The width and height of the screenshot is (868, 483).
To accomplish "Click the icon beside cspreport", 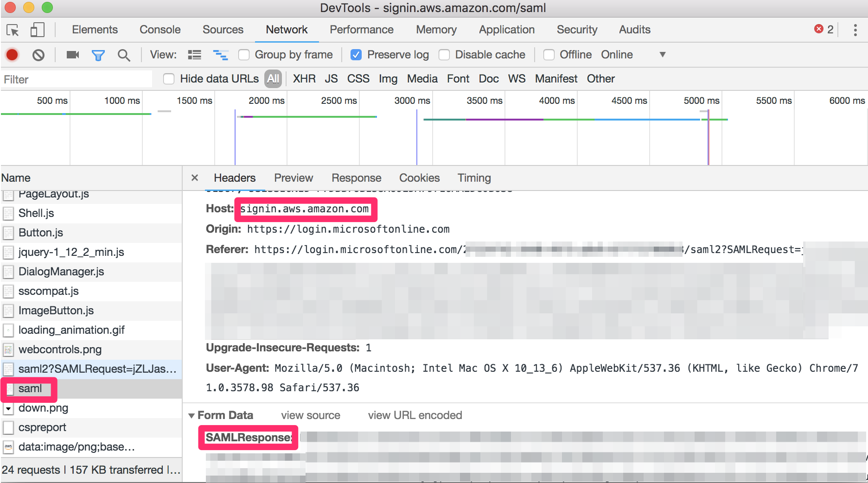I will coord(8,427).
